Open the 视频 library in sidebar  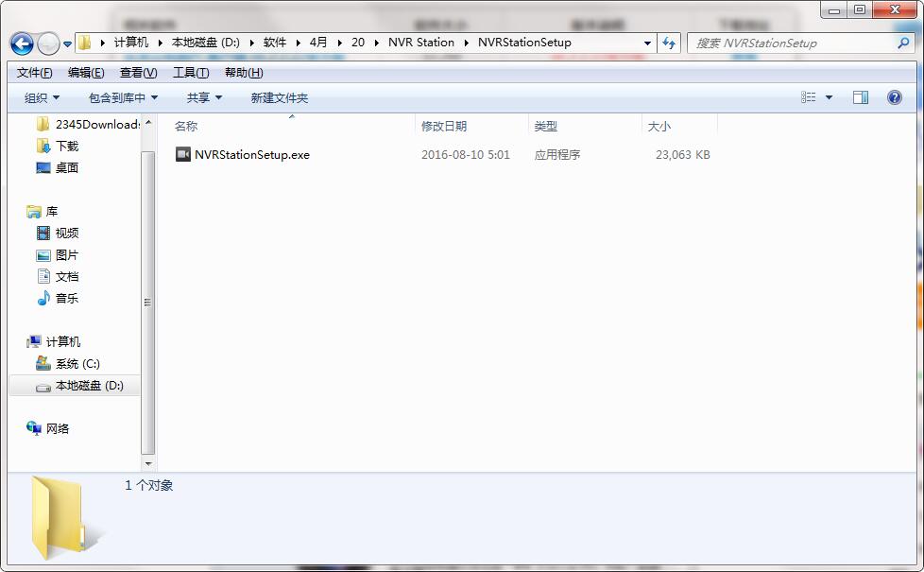point(66,233)
